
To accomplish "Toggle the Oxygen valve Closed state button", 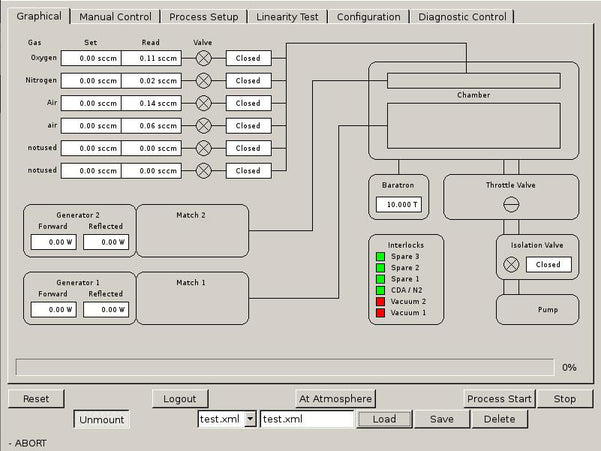I will (247, 58).
